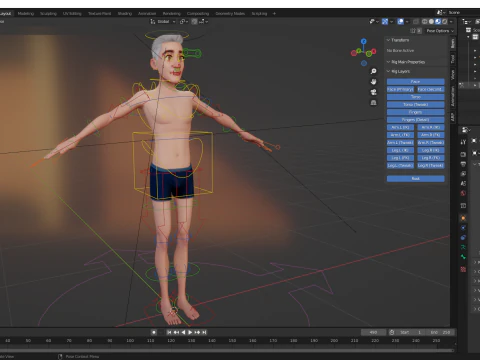Toggle the Fingers rig layer
The height and width of the screenshot is (360, 480).
tap(416, 112)
